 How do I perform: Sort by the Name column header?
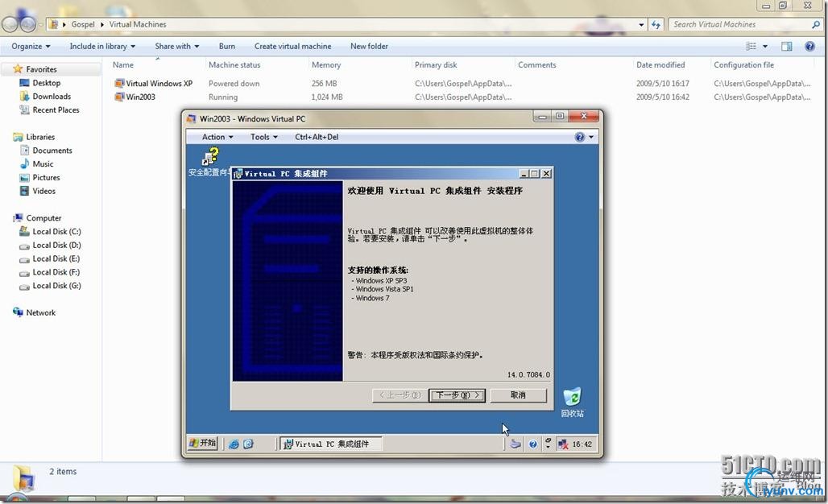click(x=123, y=65)
